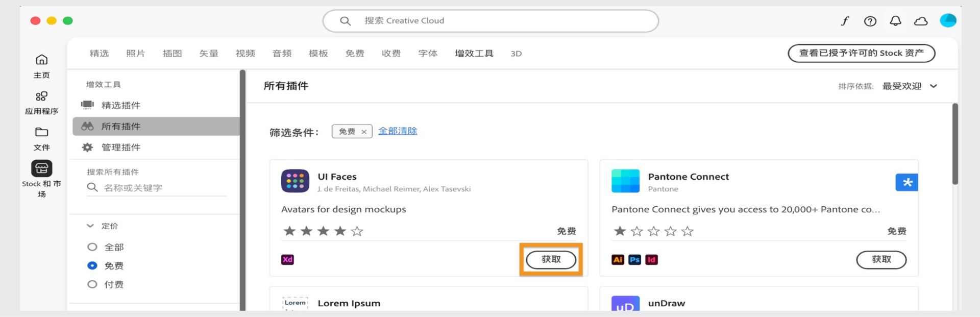
Task: Switch to the 3D tab
Action: 516,54
